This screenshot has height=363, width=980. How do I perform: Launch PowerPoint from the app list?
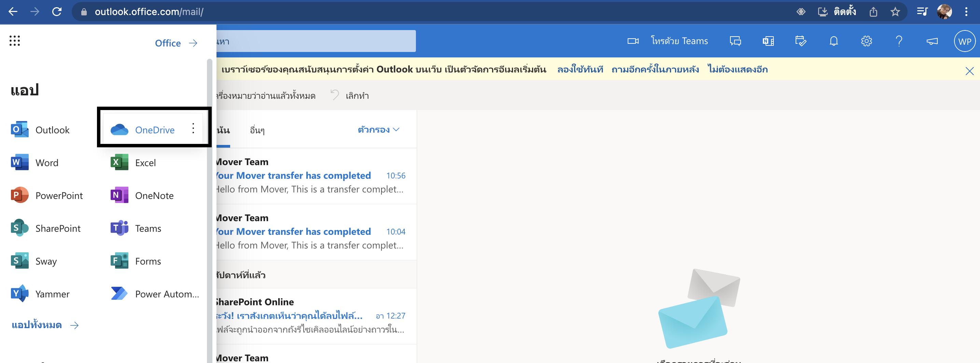pyautogui.click(x=47, y=196)
